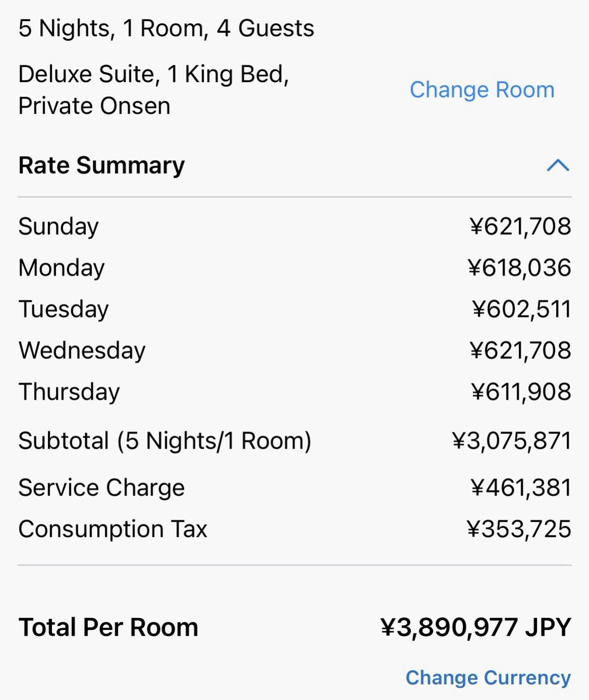
Task: Click the Change Room link
Action: point(482,90)
